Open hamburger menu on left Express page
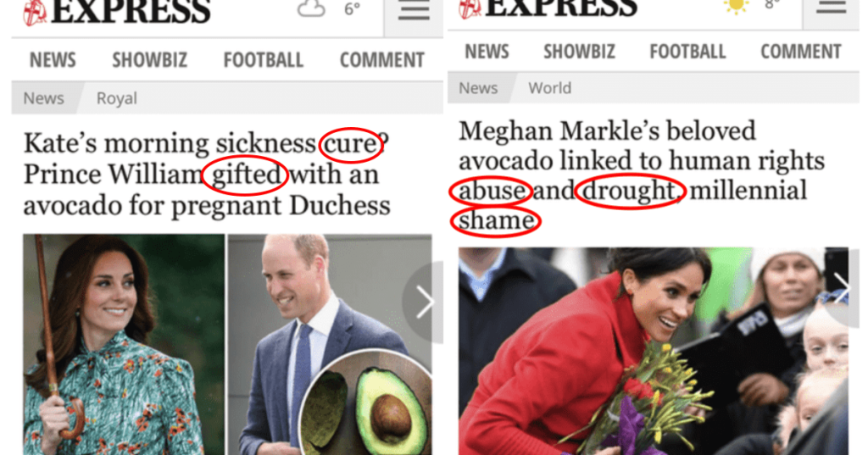The width and height of the screenshot is (868, 455). [x=414, y=11]
